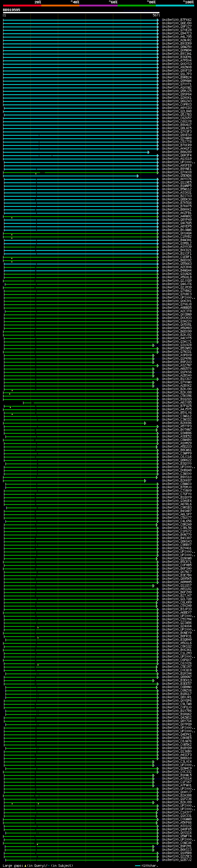Screen dimensions: 197x868
Task: Select the UniRef100_D0CH33 hit label
Action: pyautogui.click(x=176, y=318)
